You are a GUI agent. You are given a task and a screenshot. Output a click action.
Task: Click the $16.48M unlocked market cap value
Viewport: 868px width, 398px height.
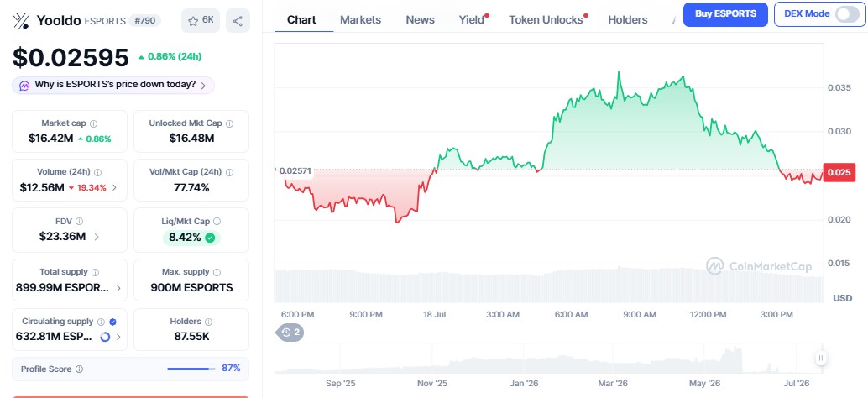pyautogui.click(x=191, y=139)
